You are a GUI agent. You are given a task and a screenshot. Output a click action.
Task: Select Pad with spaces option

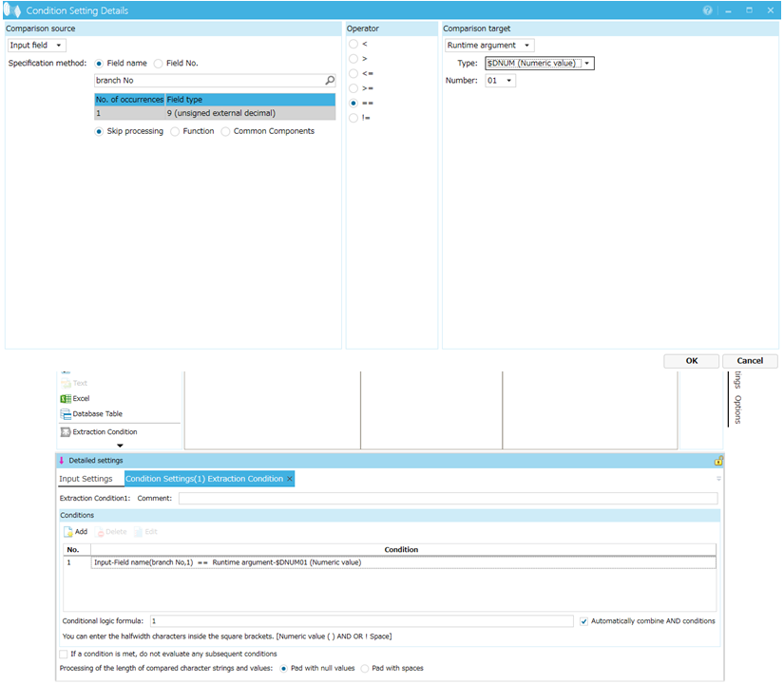tap(366, 669)
